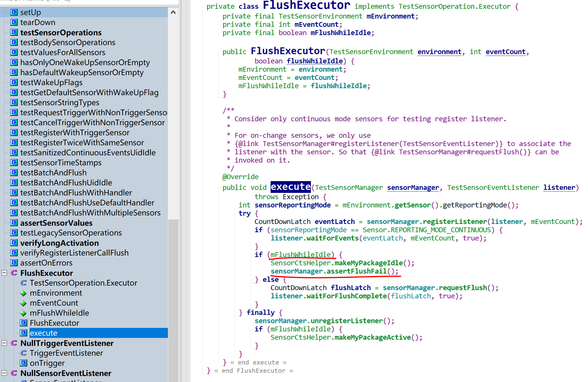
Task: Click the onTrigger method icon
Action: pos(24,363)
